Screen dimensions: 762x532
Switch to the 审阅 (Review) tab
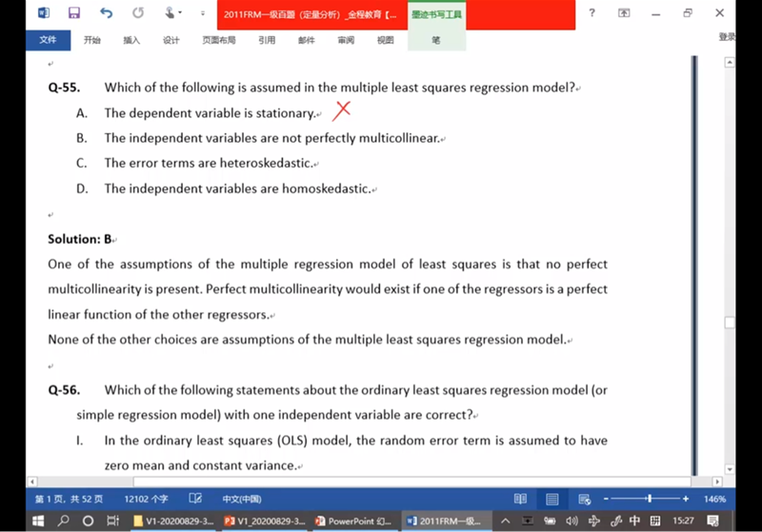346,40
